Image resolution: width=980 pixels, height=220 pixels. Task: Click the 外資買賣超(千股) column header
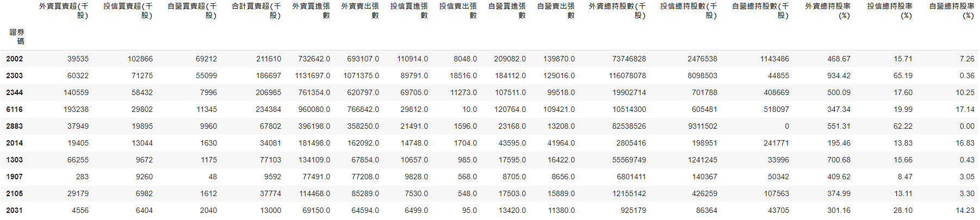point(64,11)
